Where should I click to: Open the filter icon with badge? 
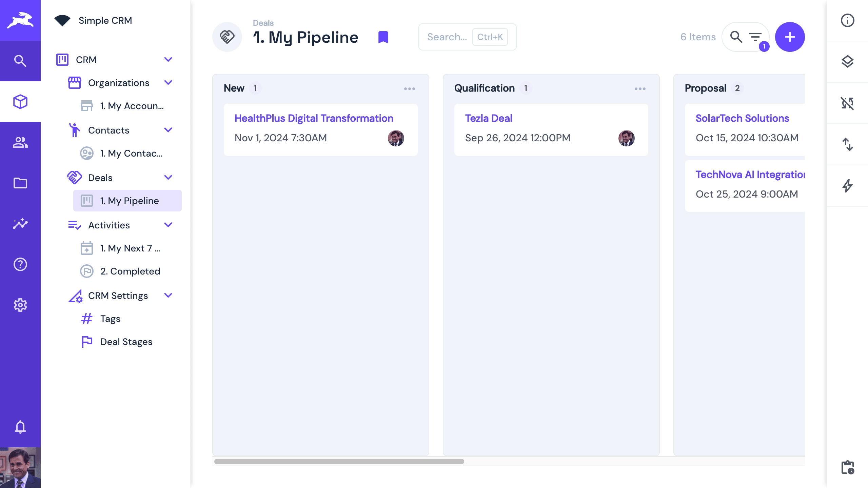[x=756, y=37]
